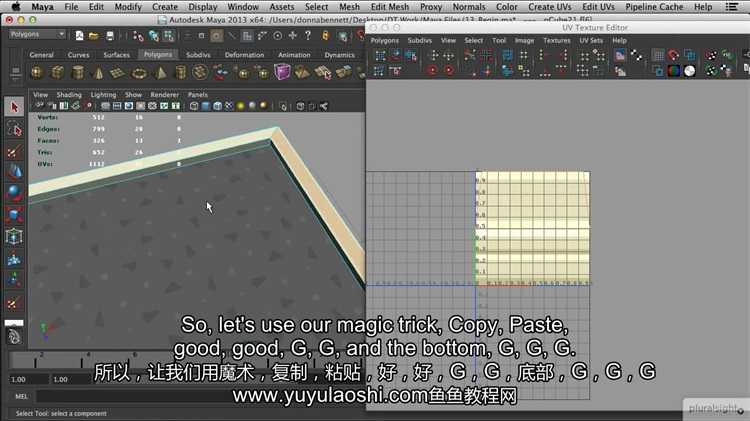The image size is (750, 421).
Task: Open UV editor Image menu
Action: point(524,41)
